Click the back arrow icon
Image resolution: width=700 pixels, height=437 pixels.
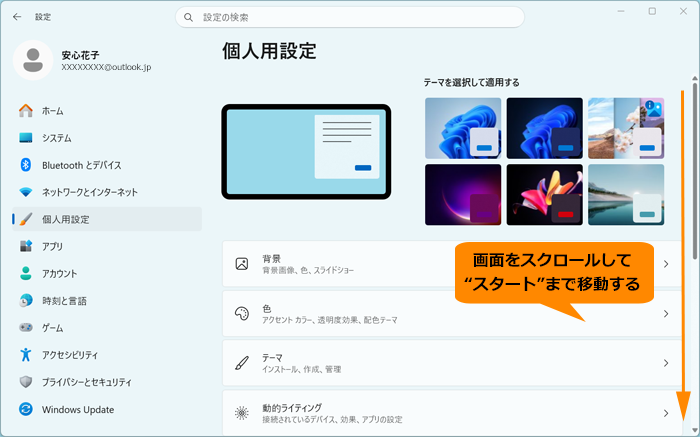coord(17,17)
